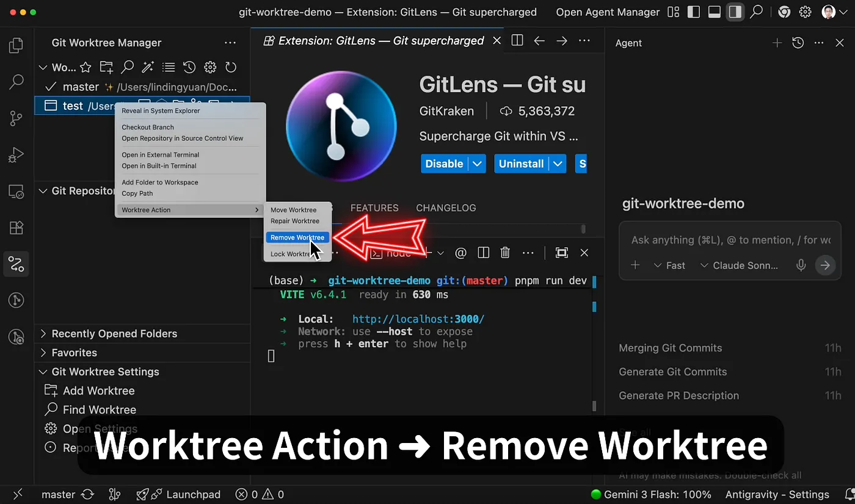Open the Uninstall button dropdown arrow
The height and width of the screenshot is (504, 855).
[558, 164]
